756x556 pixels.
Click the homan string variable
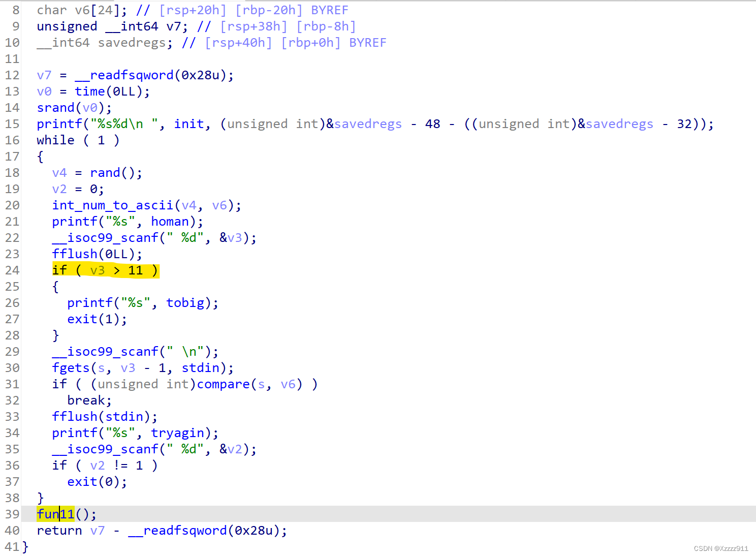(170, 222)
